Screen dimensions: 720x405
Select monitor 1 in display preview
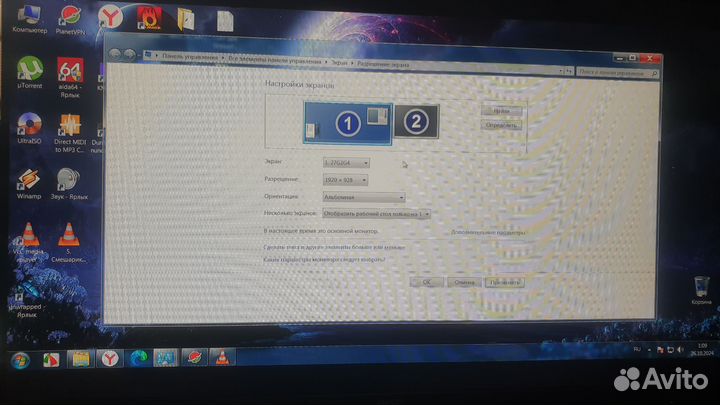click(346, 124)
